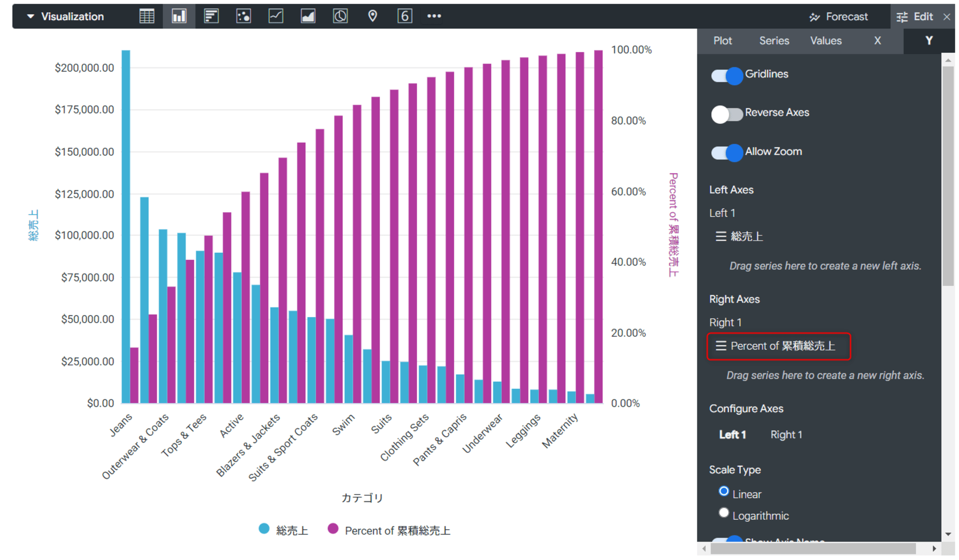Click the Percent of 累積総売上 drag handle
959x560 pixels.
pyautogui.click(x=721, y=346)
